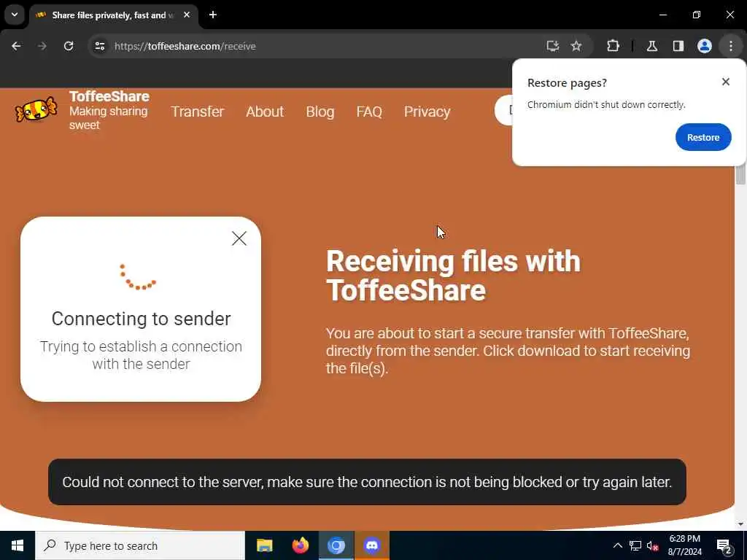
Task: Click the ToffeeShare candy logo
Action: tap(36, 109)
